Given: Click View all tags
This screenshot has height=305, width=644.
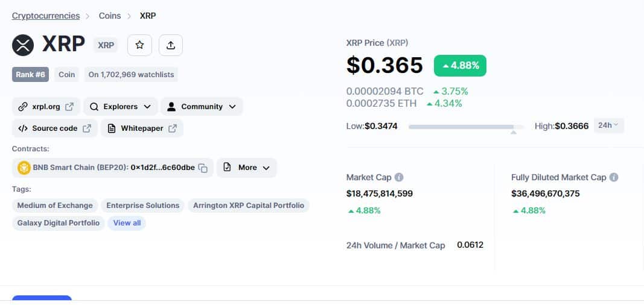Looking at the screenshot, I should click(x=127, y=223).
